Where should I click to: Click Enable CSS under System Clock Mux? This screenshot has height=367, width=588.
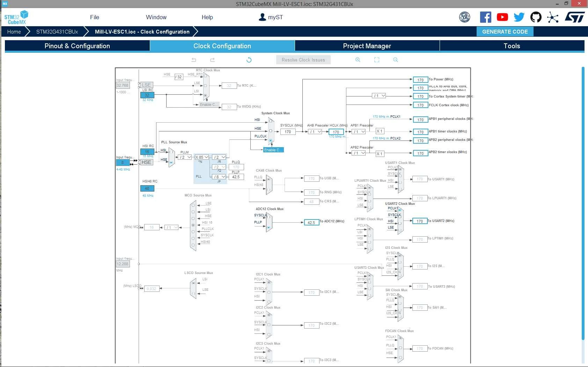(x=273, y=150)
